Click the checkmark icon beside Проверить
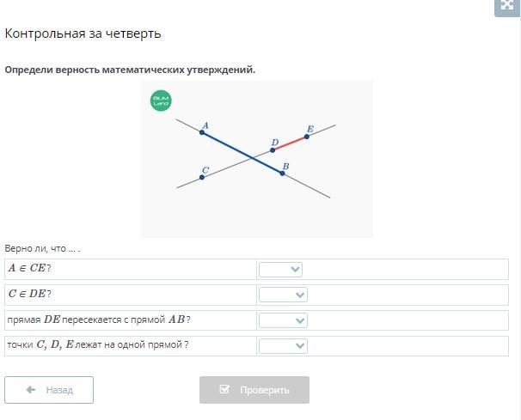Screen dimensions: 521x420 click(225, 390)
